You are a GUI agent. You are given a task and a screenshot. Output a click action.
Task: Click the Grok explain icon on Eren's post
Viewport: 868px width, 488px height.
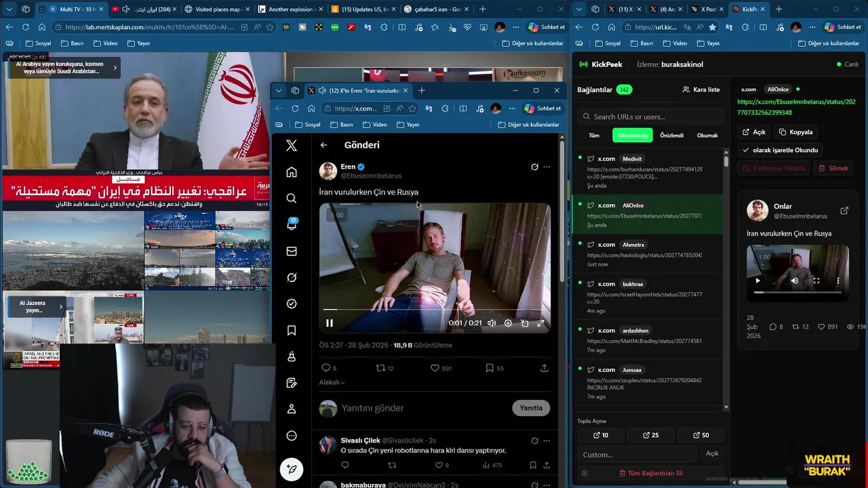click(534, 167)
